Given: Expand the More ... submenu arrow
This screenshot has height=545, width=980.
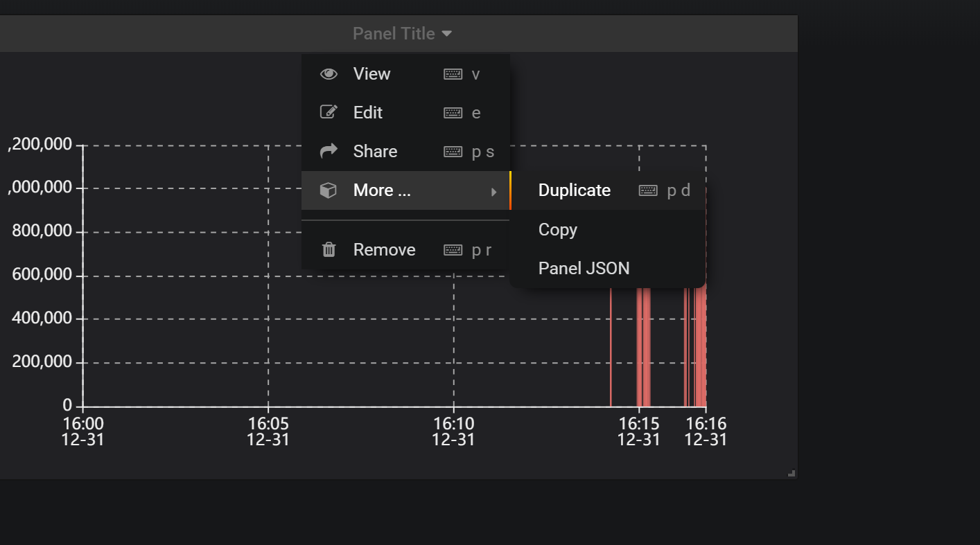Looking at the screenshot, I should [494, 191].
